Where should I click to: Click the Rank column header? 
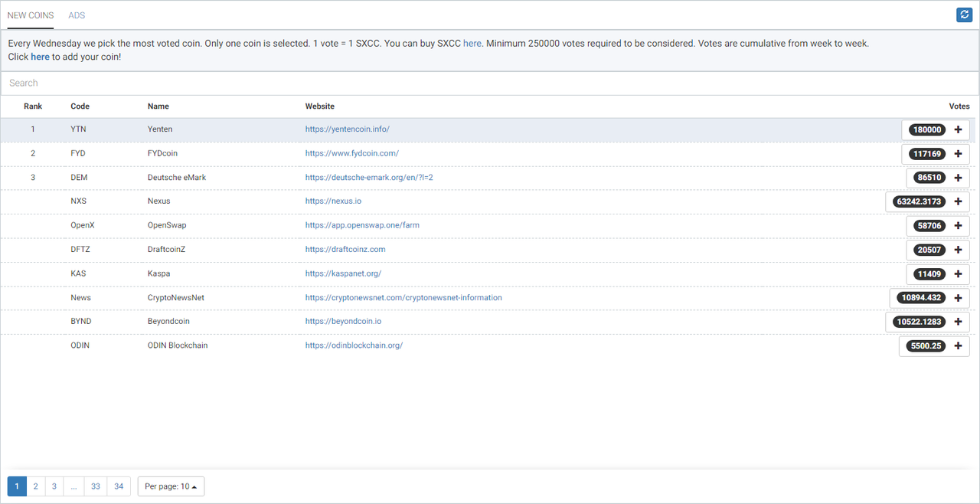pos(33,106)
